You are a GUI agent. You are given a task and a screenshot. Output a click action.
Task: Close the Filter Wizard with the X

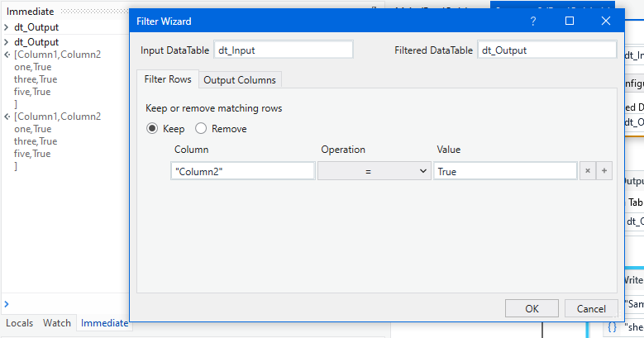click(x=606, y=21)
